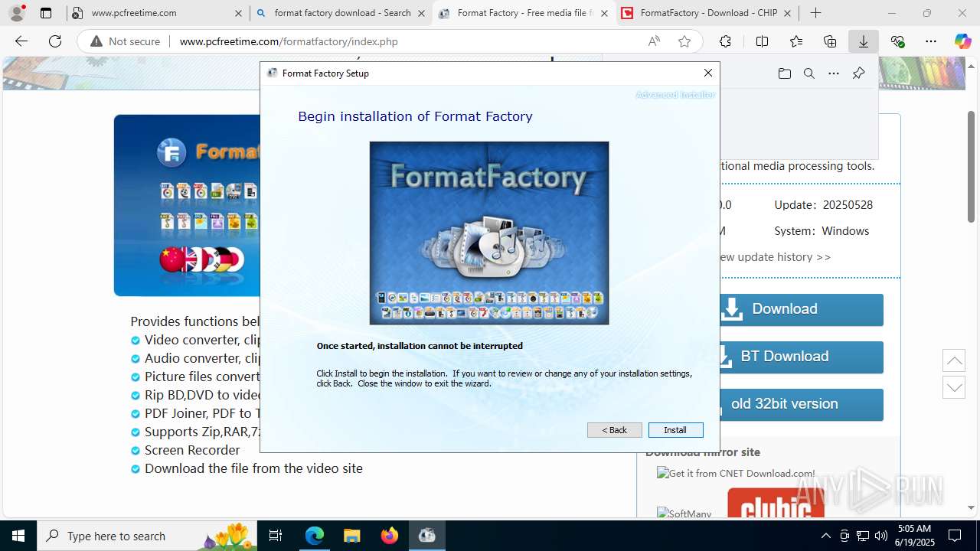Open Edge Settings and more menu
Viewport: 980px width, 551px height.
(931, 41)
